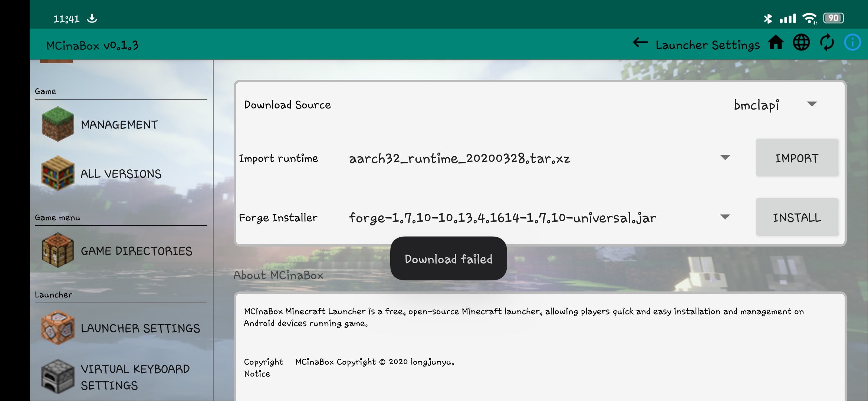Open the Forge Installer version dropdown

tap(725, 216)
